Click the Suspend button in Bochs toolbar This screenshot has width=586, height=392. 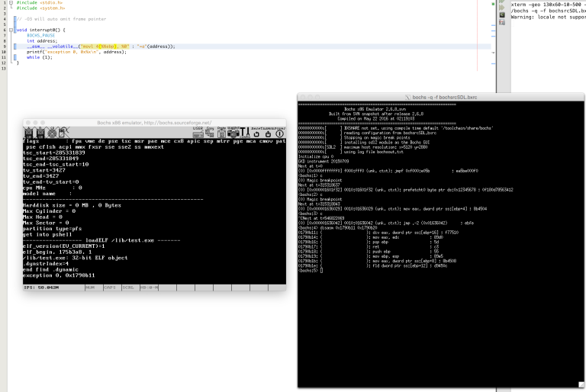tap(268, 132)
